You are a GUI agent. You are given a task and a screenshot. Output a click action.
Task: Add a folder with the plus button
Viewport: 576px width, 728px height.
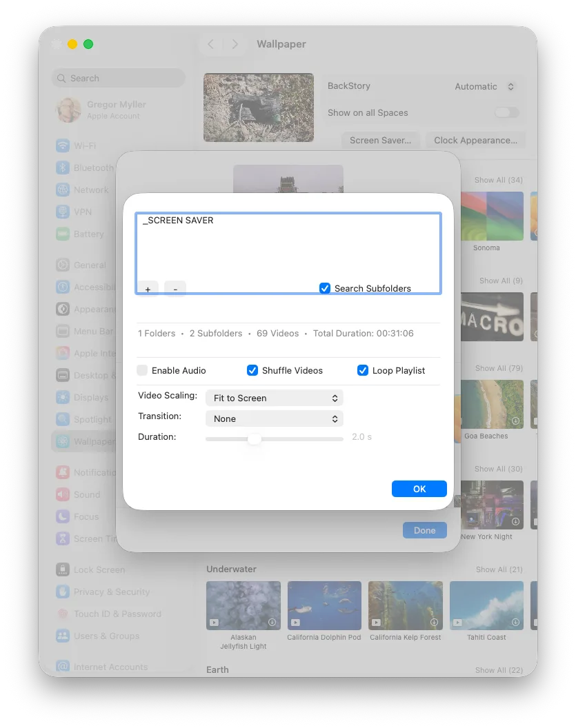tap(148, 289)
